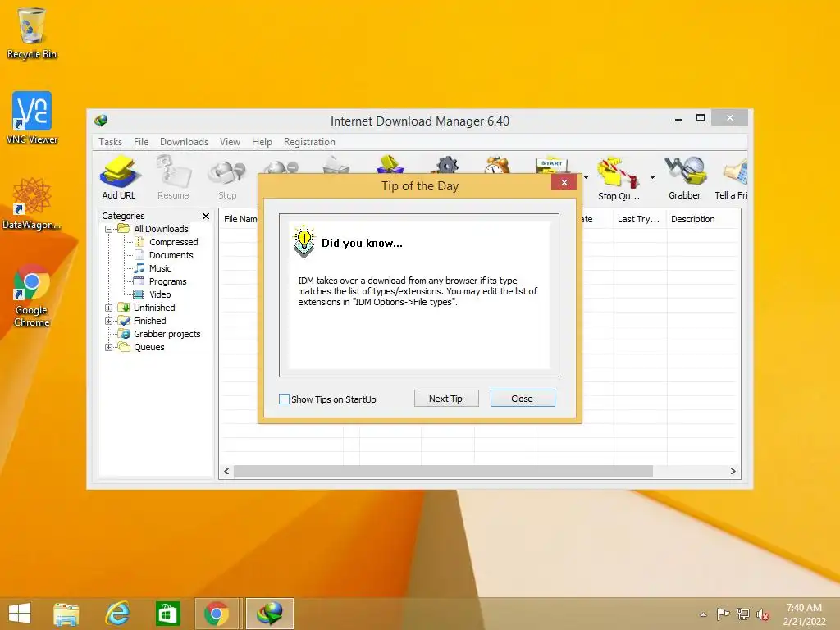Sort by Last Try column header
Viewport: 840px width, 630px height.
[x=638, y=219]
